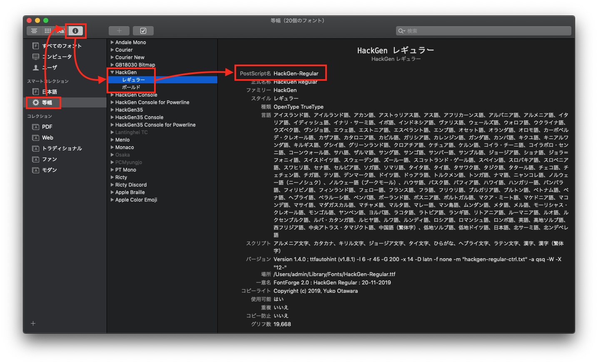Expand the HackGen35 family
598x364 pixels.
[x=112, y=110]
